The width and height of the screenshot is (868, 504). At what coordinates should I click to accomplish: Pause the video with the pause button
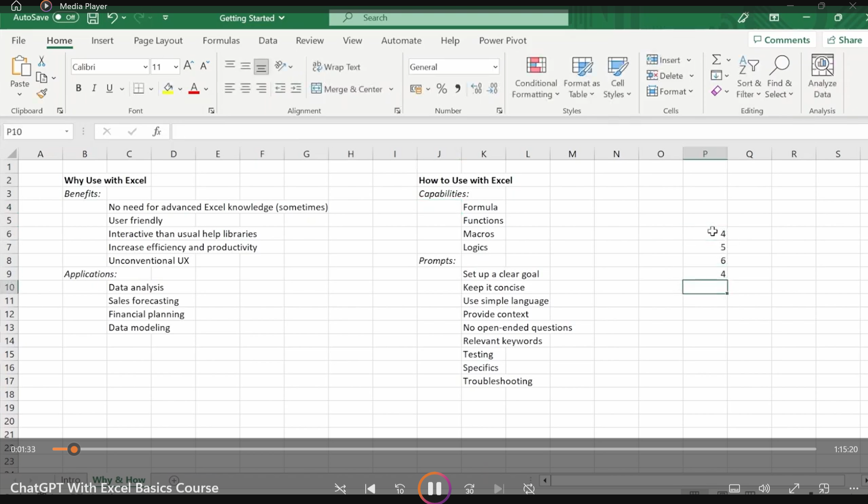(434, 488)
